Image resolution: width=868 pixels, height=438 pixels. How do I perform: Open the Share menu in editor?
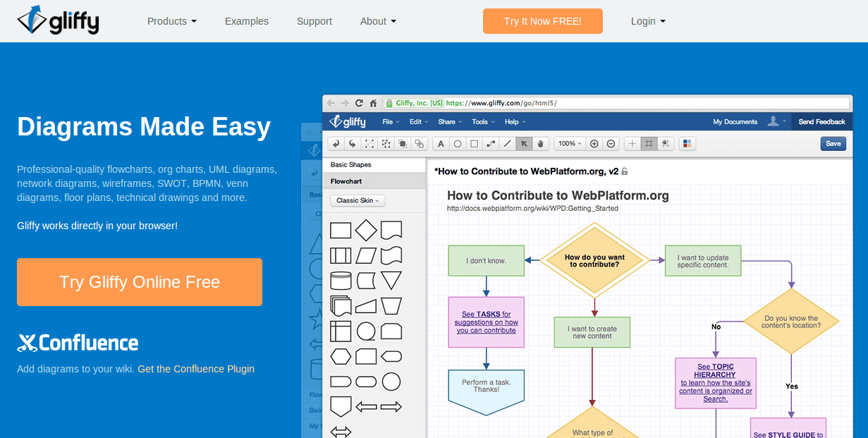(450, 121)
